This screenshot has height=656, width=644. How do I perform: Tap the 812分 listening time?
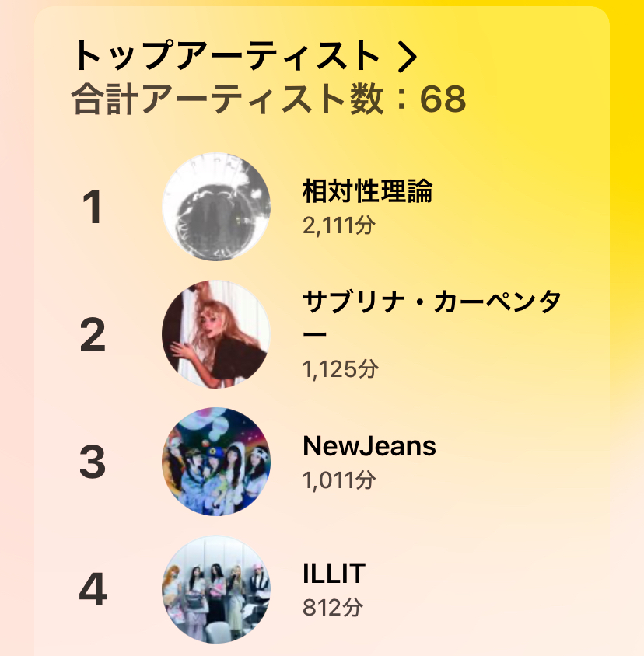333,608
